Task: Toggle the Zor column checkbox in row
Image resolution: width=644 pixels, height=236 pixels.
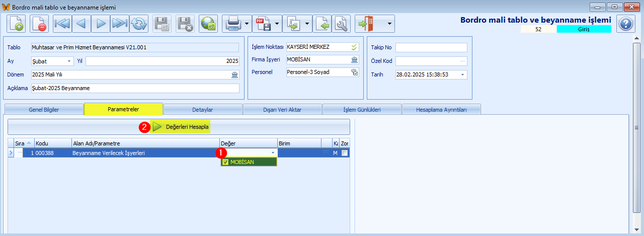Action: click(x=345, y=153)
